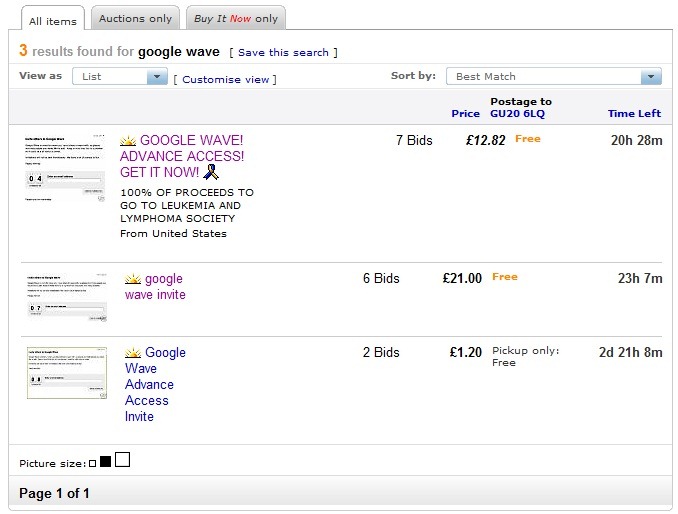This screenshot has height=514, width=678.
Task: Open the Customise view link
Action: [226, 79]
